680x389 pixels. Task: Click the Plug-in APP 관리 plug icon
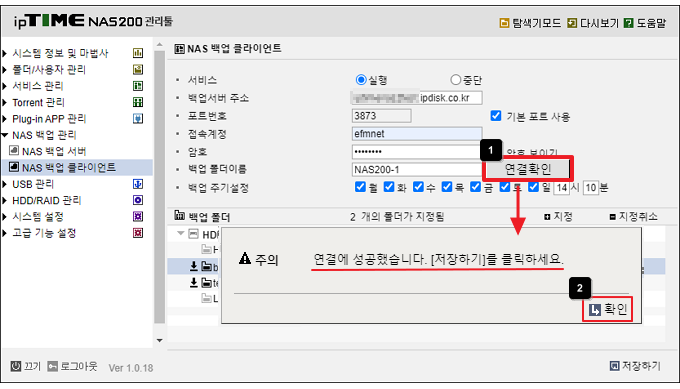(x=138, y=118)
